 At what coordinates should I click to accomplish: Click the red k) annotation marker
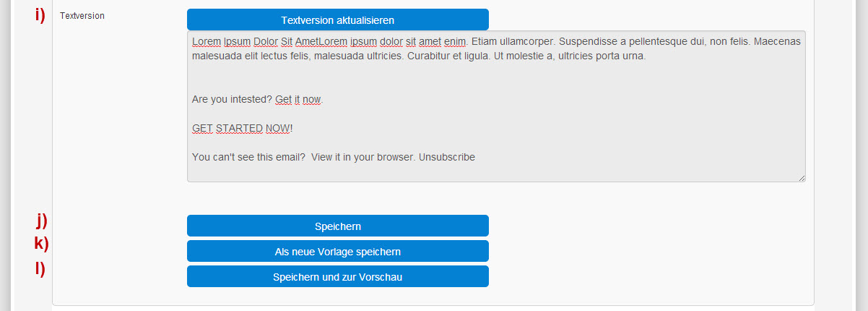[x=42, y=242]
